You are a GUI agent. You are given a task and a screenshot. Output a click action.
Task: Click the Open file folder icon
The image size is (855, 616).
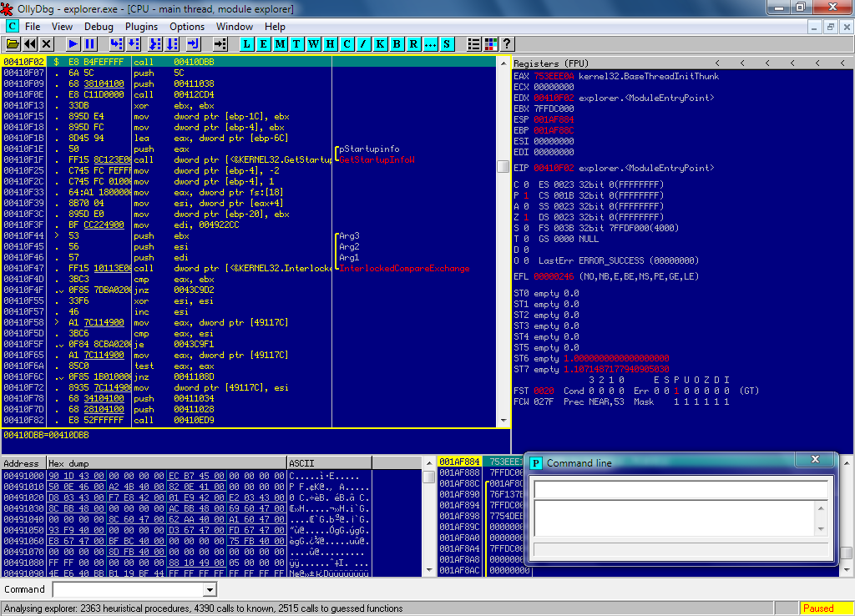coord(13,44)
